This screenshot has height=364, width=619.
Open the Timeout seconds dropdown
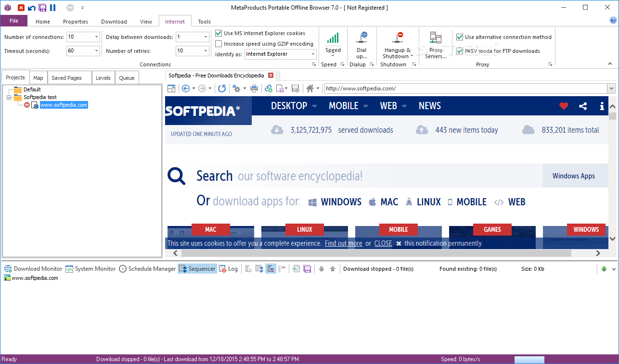pyautogui.click(x=96, y=50)
